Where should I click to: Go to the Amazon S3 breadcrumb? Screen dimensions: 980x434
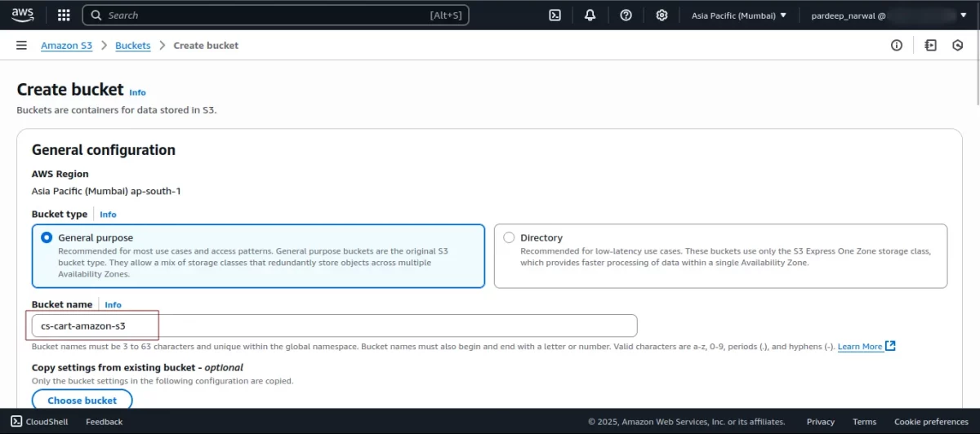click(x=67, y=46)
